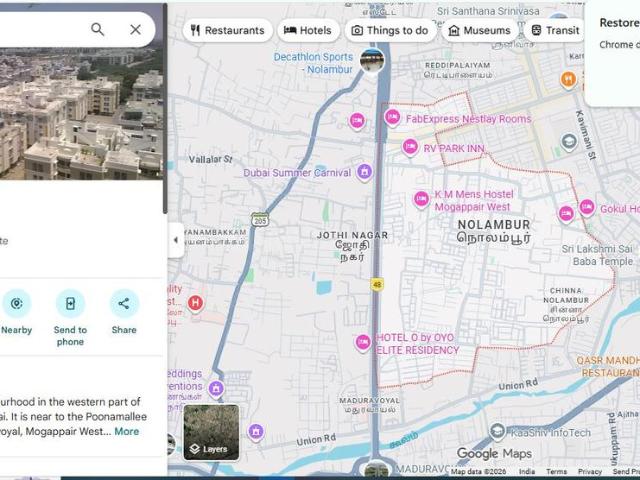Click HOTEL O by OYO pin
Screen dimensions: 640x480
coord(363,342)
